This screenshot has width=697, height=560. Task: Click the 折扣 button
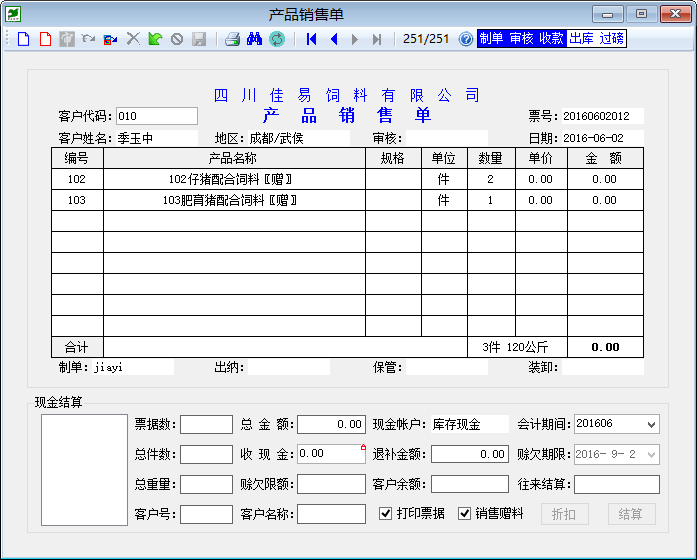point(565,514)
